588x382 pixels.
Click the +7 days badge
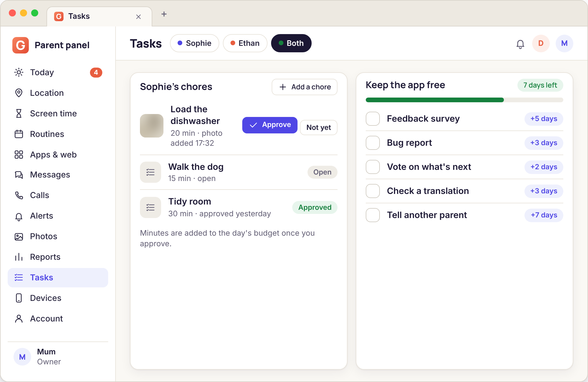coord(544,215)
